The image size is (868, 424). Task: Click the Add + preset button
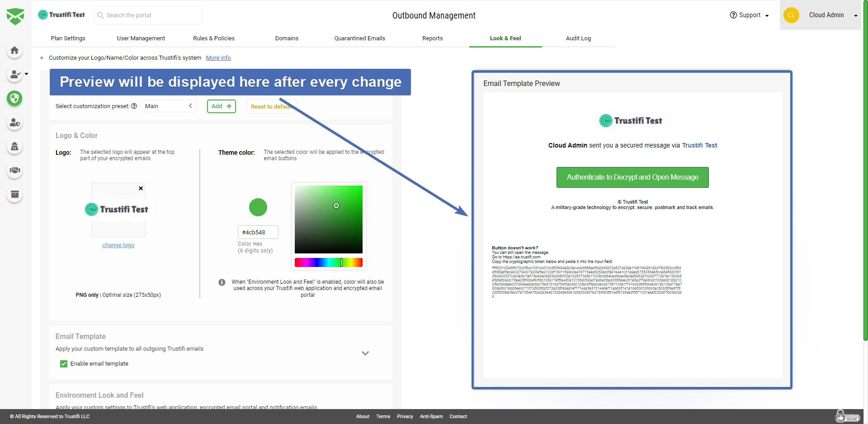[221, 106]
